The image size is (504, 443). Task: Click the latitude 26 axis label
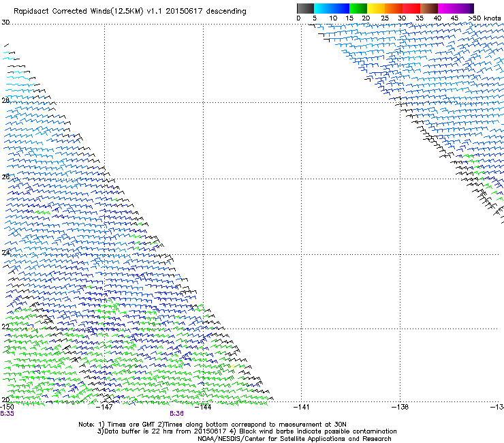pos(5,177)
